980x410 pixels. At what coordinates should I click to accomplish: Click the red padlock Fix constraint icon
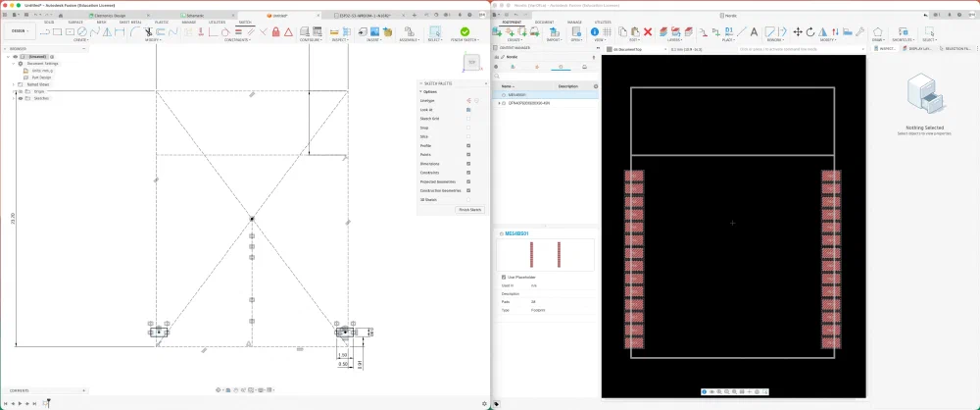(x=275, y=31)
